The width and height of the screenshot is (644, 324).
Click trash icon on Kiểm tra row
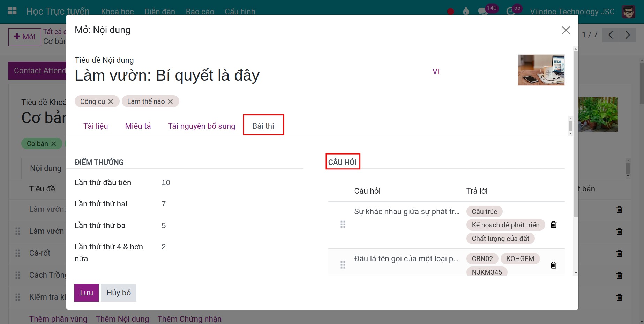point(619,297)
